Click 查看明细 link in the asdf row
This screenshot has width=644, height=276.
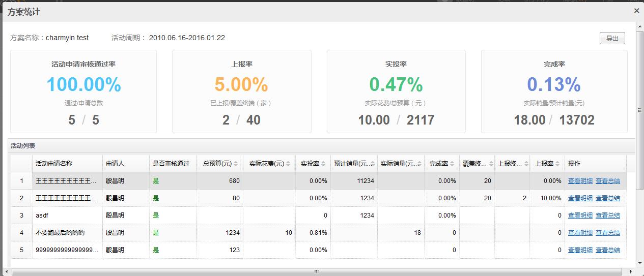tap(580, 216)
